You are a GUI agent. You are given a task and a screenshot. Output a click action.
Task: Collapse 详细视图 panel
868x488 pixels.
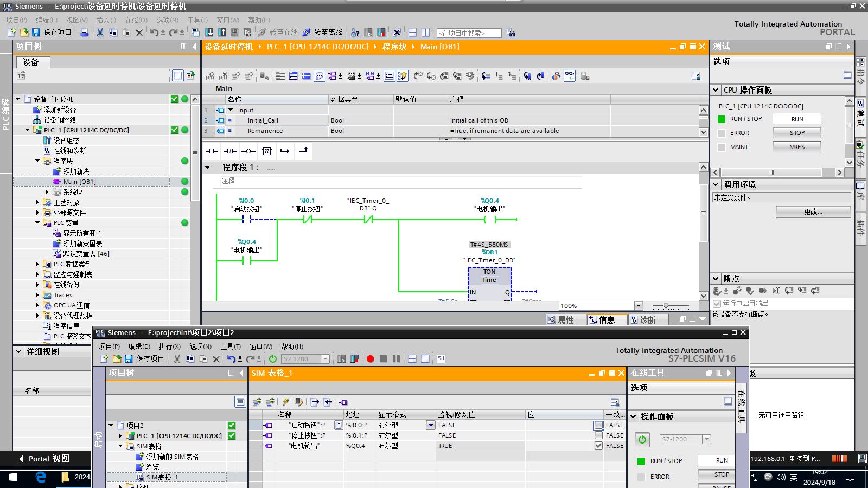coord(18,351)
